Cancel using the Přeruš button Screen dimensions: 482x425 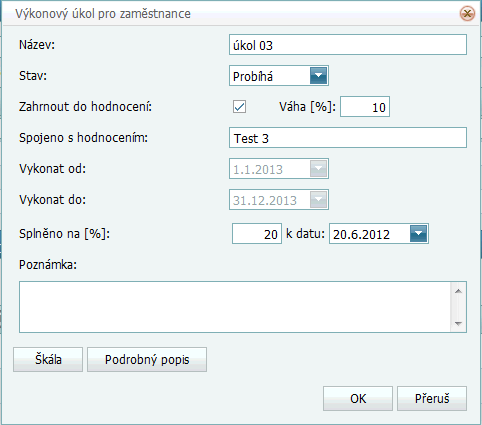[432, 398]
